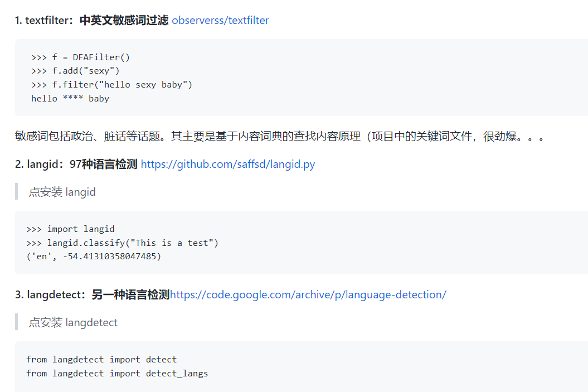588x392 pixels.
Task: Click the "hello **** baby" output line
Action: coord(70,99)
